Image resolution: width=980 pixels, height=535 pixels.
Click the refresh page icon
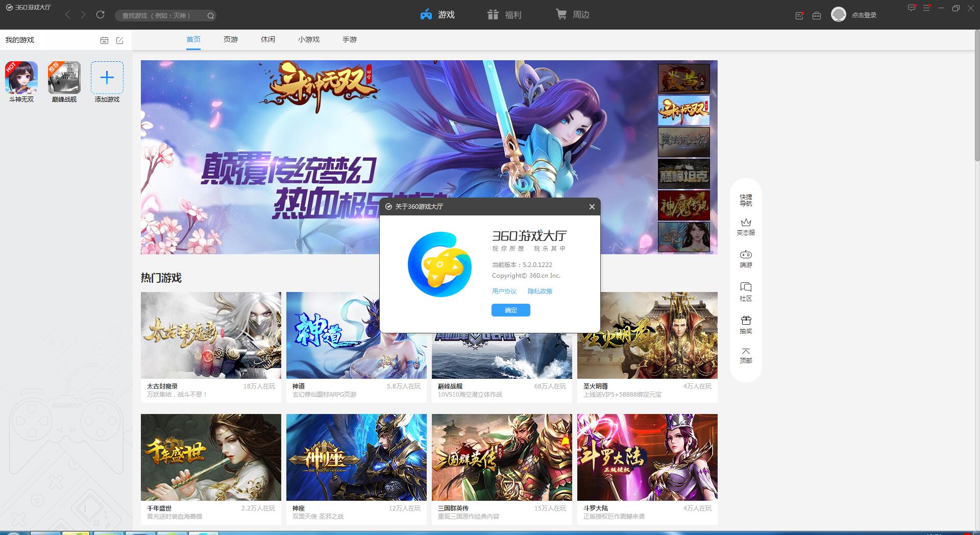[x=101, y=15]
